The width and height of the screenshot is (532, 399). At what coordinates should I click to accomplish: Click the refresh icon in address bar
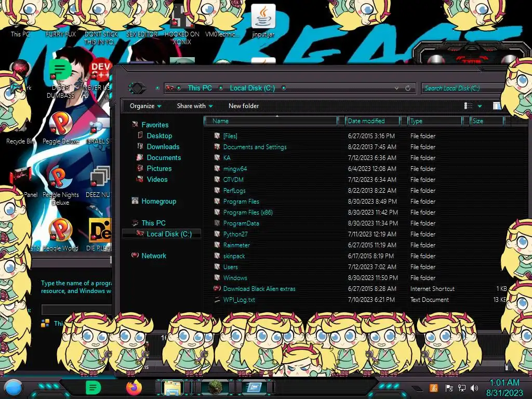click(x=408, y=88)
